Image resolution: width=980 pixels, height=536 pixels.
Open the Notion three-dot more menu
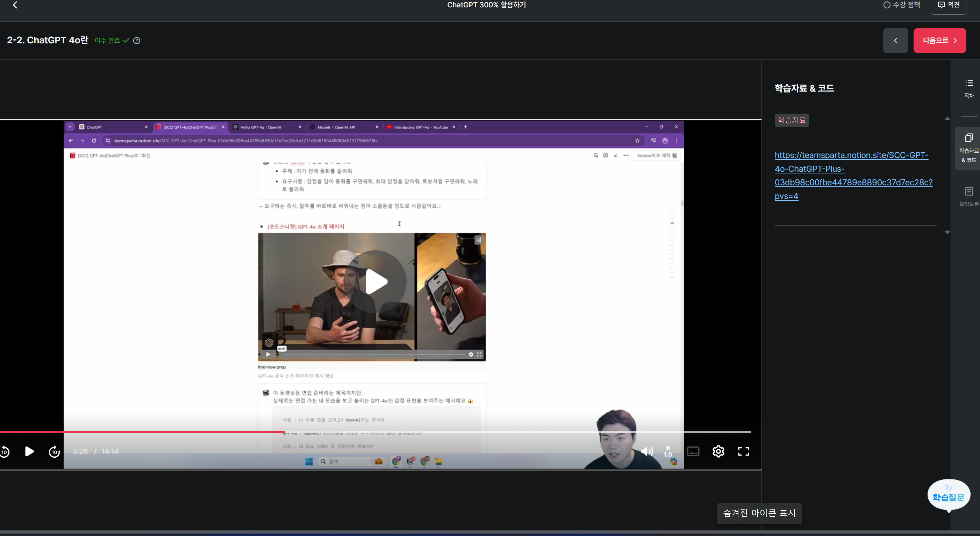click(626, 156)
